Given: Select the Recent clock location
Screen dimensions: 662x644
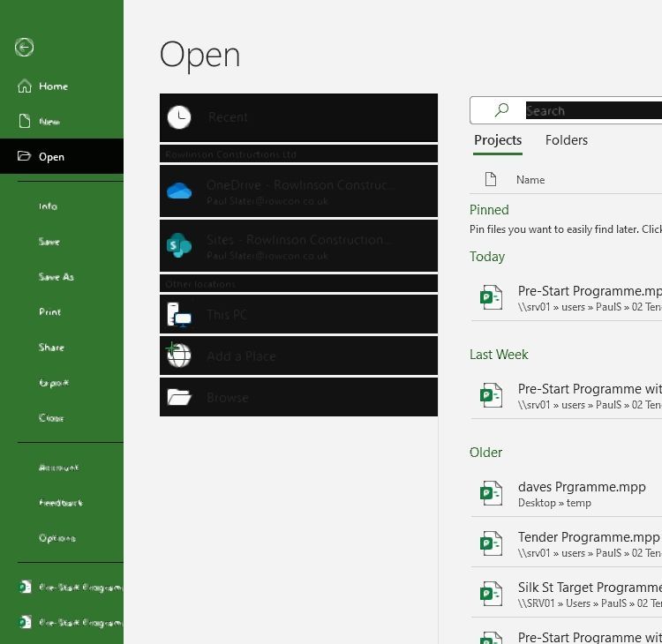Looking at the screenshot, I should (x=298, y=117).
